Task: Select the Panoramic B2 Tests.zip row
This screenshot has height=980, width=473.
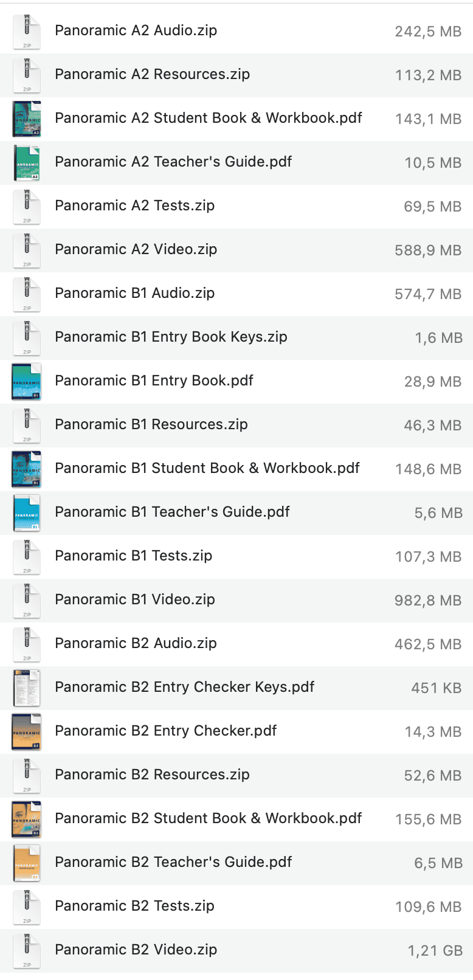Action: point(236,907)
